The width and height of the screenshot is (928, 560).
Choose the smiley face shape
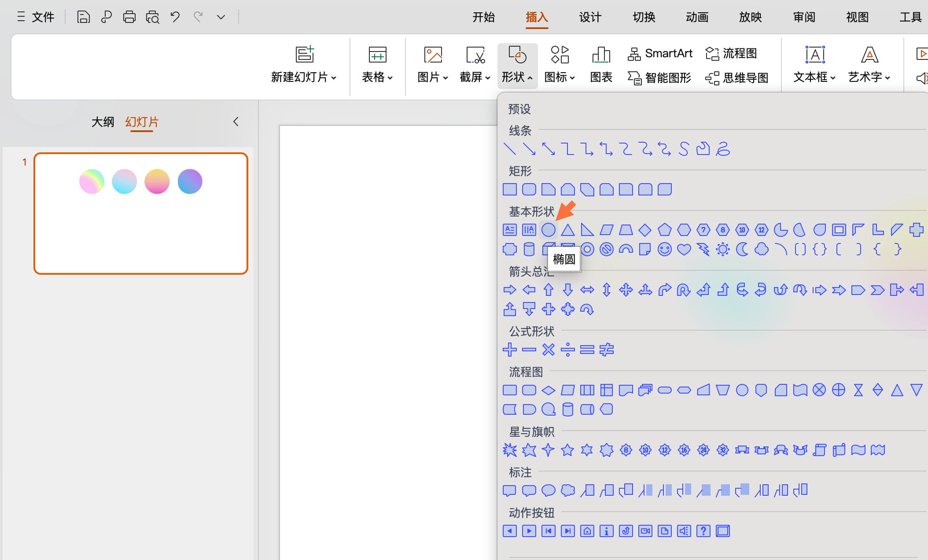pos(664,250)
